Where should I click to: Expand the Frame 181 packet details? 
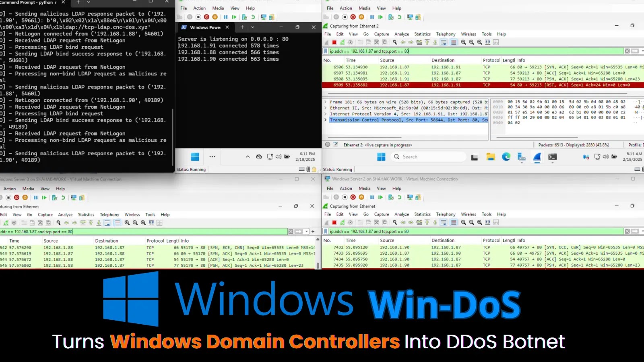325,102
